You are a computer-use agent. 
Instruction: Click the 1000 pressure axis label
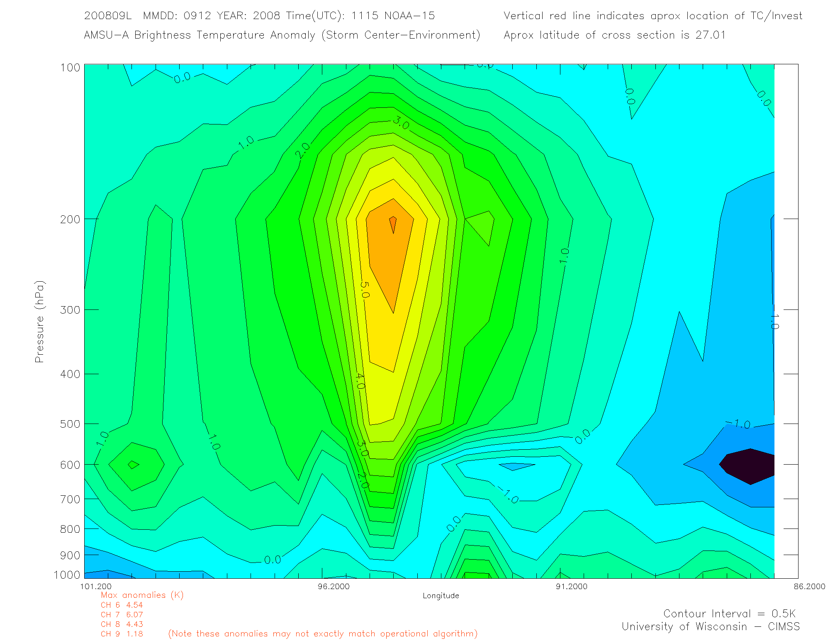point(66,575)
